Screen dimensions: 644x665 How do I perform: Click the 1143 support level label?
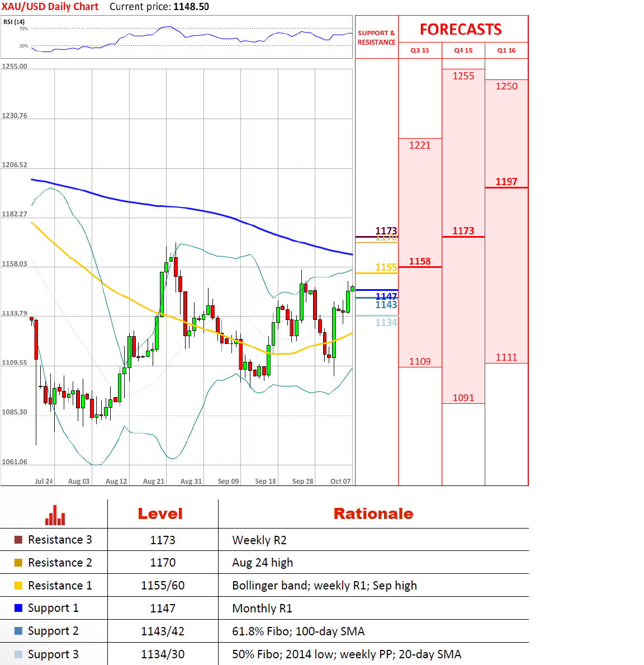[x=386, y=305]
